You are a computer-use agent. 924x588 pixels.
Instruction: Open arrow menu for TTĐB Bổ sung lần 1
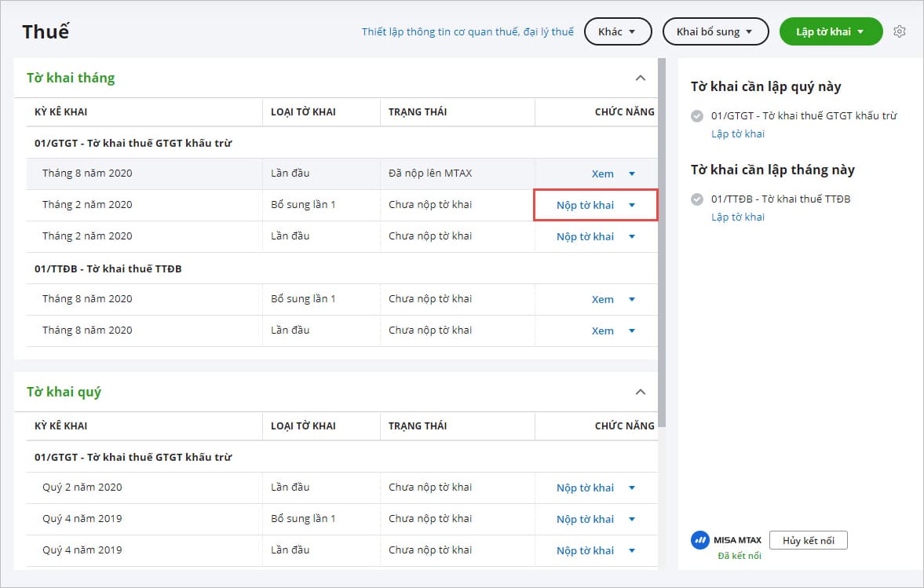click(632, 299)
